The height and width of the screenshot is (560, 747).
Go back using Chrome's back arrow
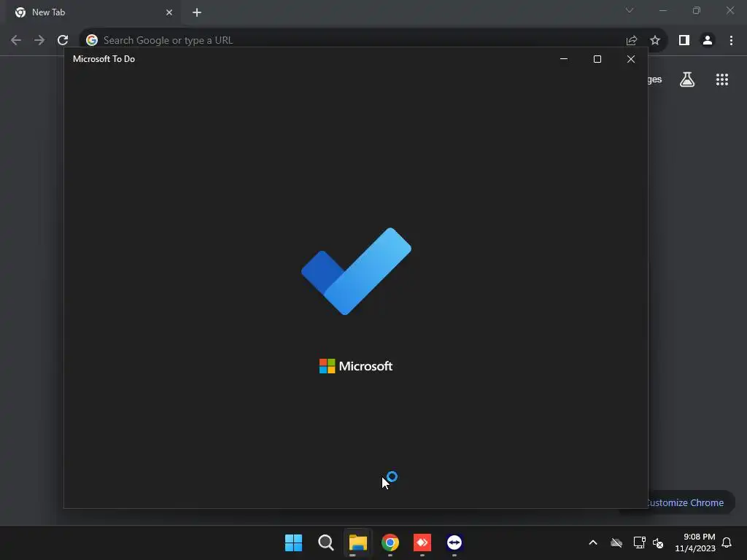click(x=16, y=40)
